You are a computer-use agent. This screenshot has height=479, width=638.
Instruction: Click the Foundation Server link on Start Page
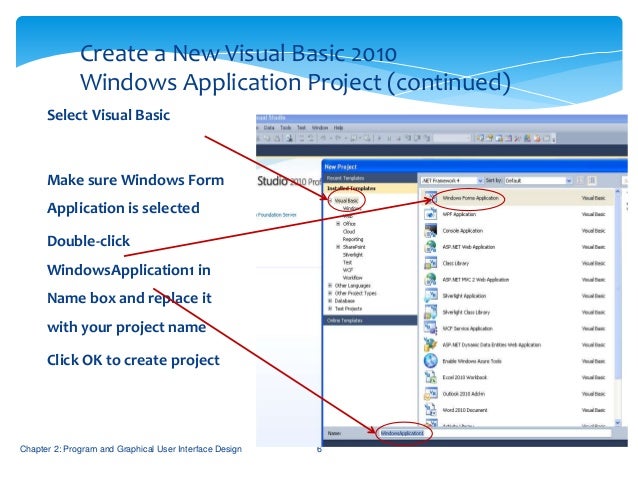(x=277, y=215)
